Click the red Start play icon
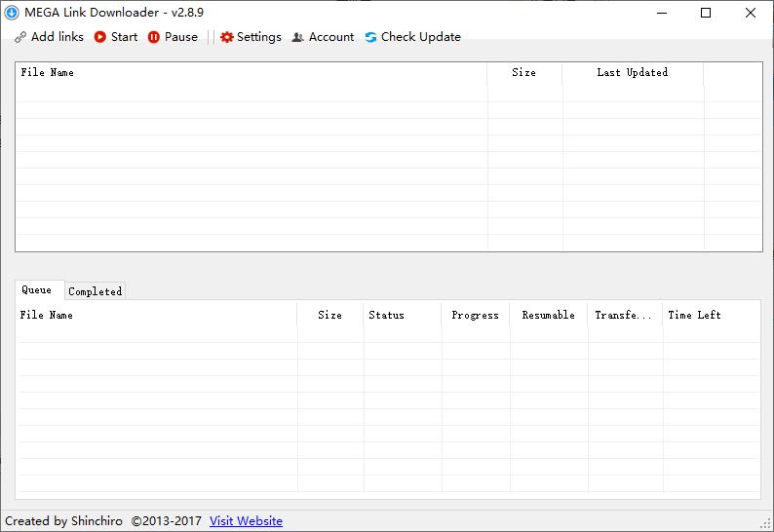774x532 pixels. click(100, 37)
